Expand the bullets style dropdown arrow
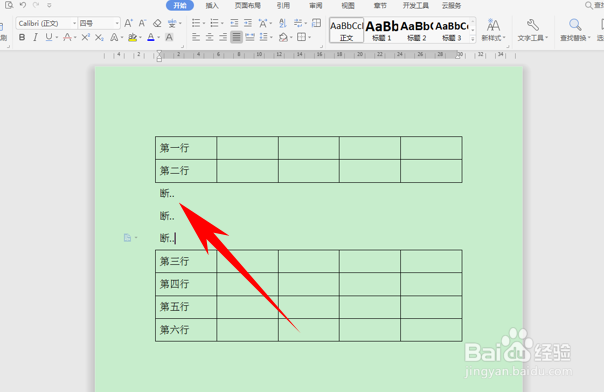This screenshot has height=392, width=605. [x=204, y=24]
